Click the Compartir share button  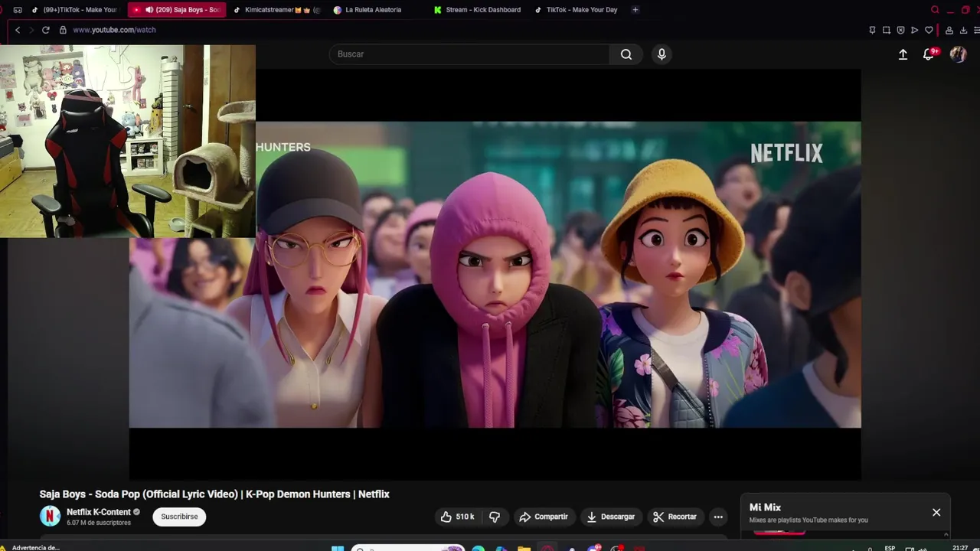click(544, 517)
